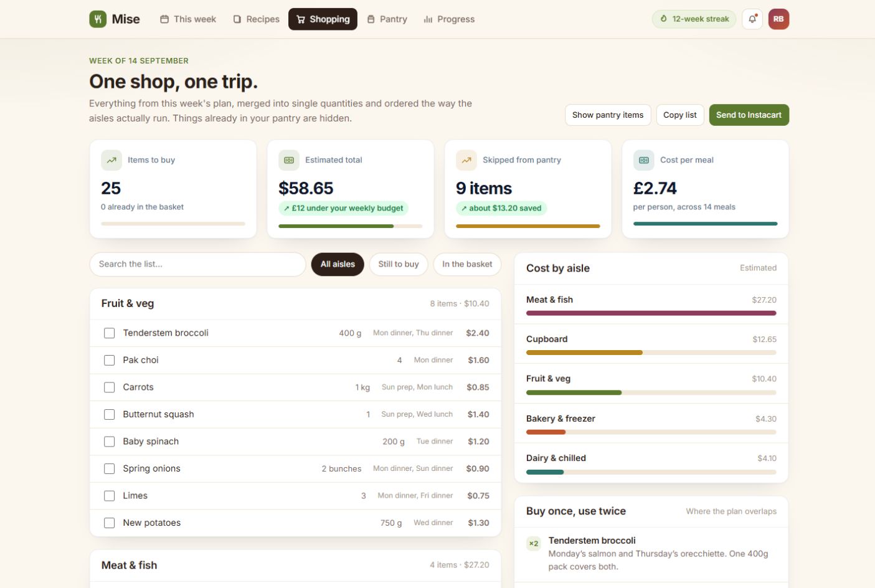Mark Carrots as in the basket

coord(110,387)
